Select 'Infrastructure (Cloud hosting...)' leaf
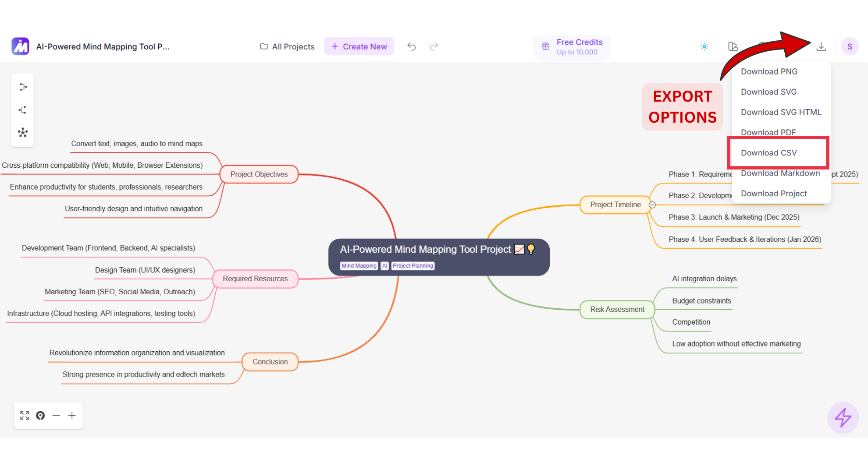Image resolution: width=868 pixels, height=473 pixels. click(101, 314)
